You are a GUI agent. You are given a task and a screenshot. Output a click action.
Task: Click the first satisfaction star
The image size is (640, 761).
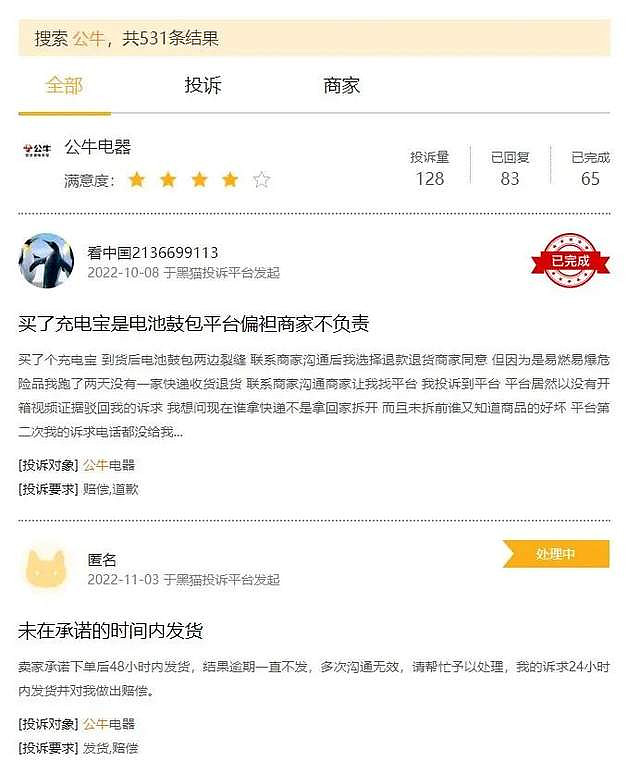point(137,180)
